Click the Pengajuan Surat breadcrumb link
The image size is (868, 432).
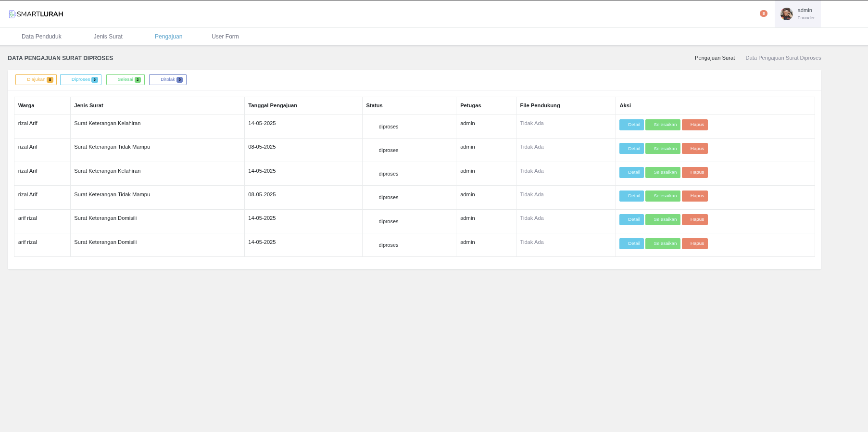[715, 58]
